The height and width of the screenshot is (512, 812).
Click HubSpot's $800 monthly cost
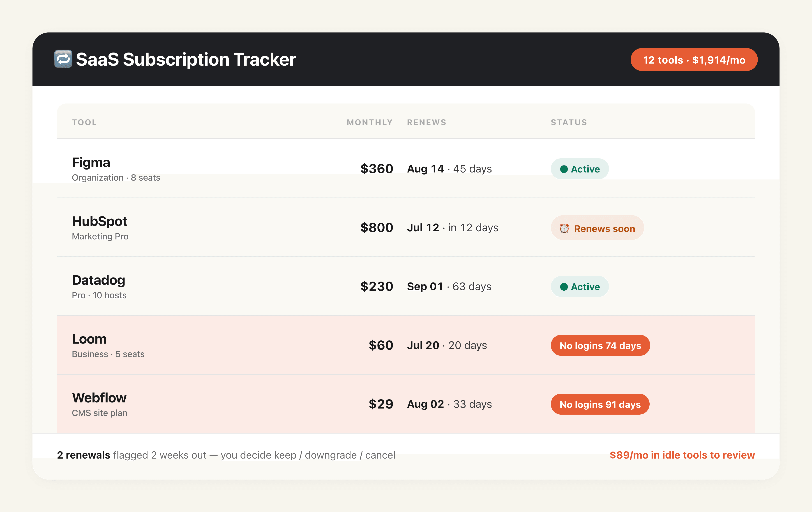(x=377, y=227)
